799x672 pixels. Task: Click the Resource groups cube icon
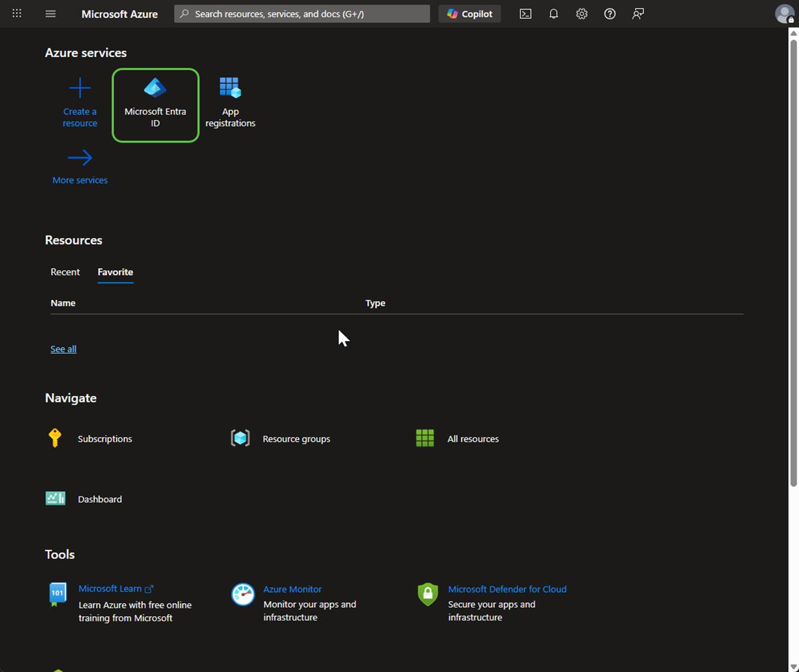[240, 438]
